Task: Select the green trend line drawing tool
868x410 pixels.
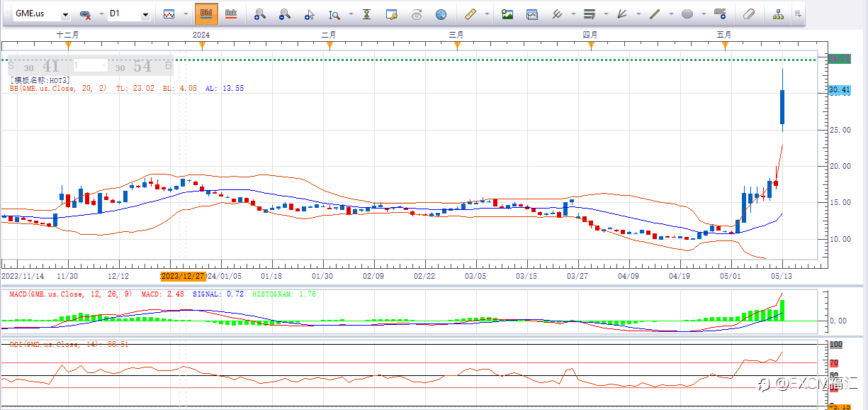Action: pos(655,14)
